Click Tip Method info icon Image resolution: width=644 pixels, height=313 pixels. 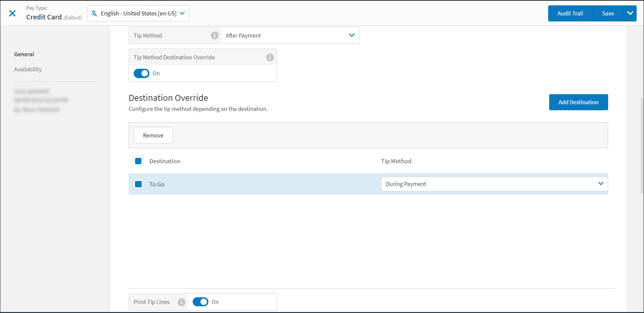pyautogui.click(x=214, y=36)
